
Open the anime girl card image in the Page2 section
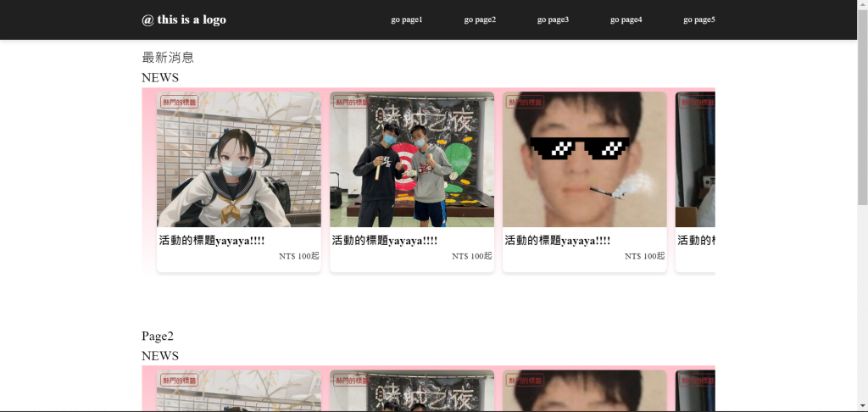coord(238,391)
